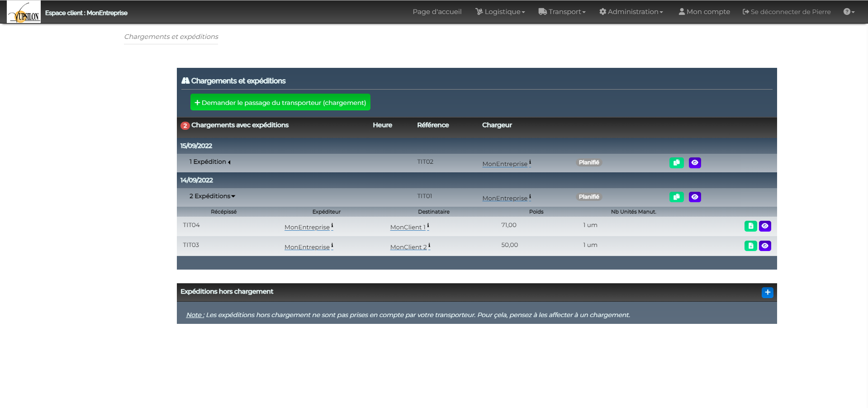Click Destinataire column header
Screen dimensions: 868x408
tap(434, 212)
